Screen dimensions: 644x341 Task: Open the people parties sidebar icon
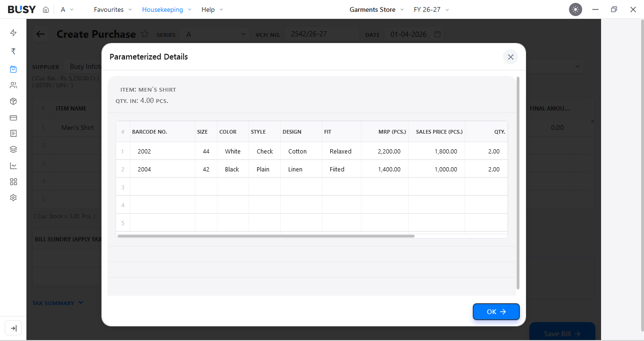(x=13, y=85)
